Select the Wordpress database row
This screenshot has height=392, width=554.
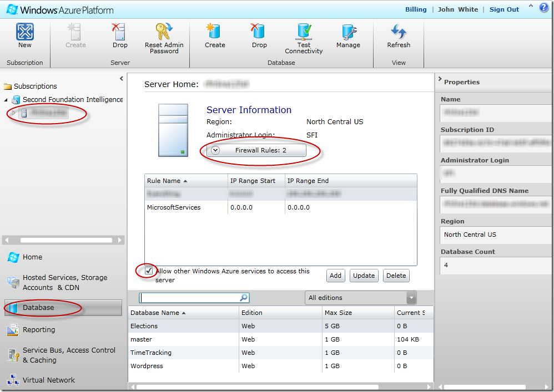280,366
